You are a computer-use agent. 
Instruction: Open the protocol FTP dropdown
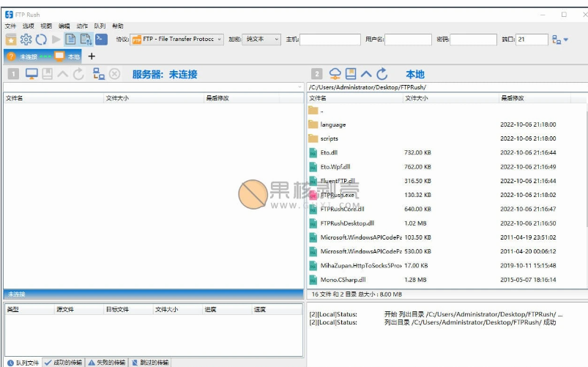tap(177, 39)
